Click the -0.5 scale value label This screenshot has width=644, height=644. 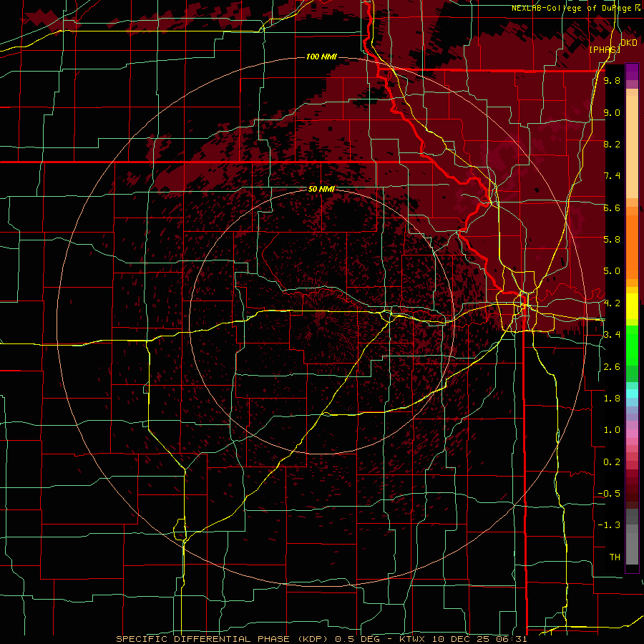click(609, 494)
